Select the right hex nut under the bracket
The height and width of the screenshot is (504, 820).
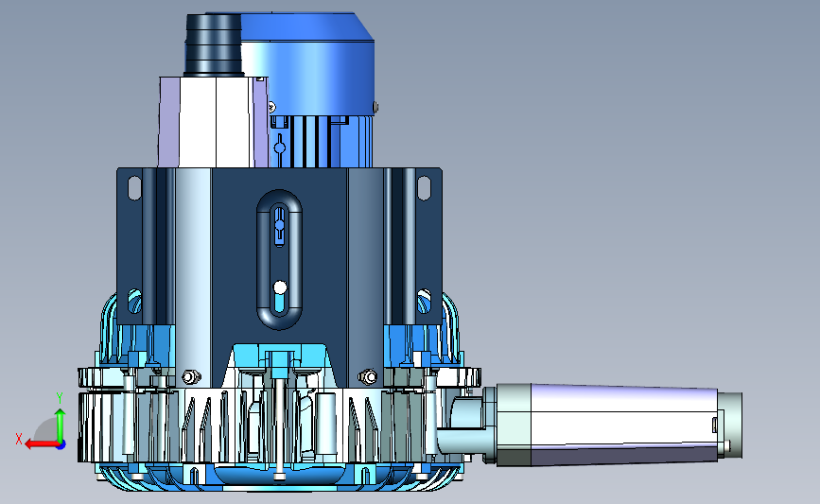(x=368, y=376)
